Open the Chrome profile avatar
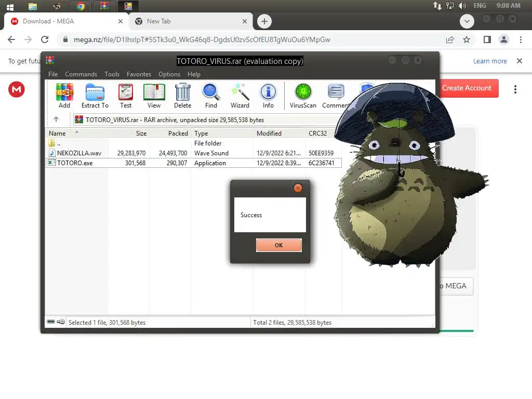This screenshot has height=399, width=532. [504, 39]
